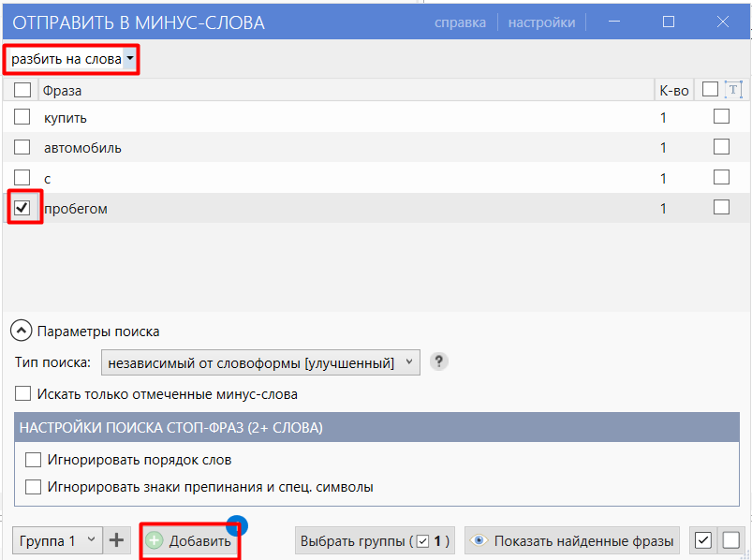
Task: Minimize the minus-words window
Action: [x=614, y=22]
